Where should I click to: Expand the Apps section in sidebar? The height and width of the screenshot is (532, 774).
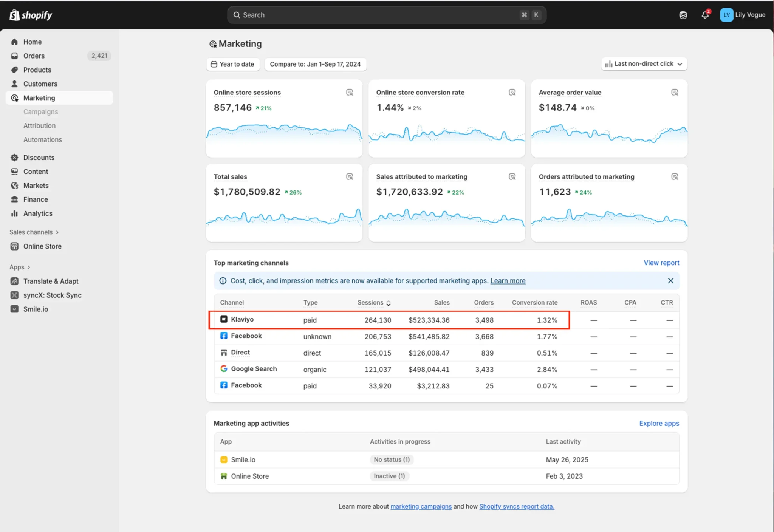(20, 267)
